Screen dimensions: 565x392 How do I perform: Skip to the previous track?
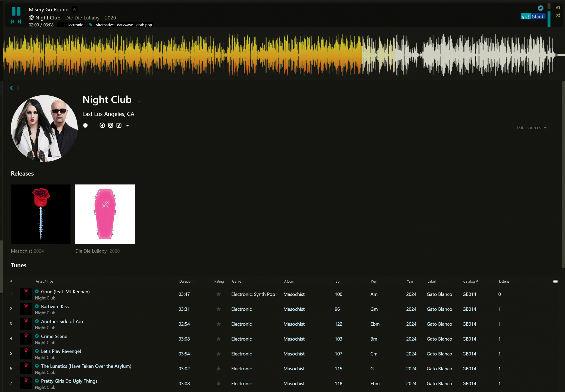coord(13,22)
